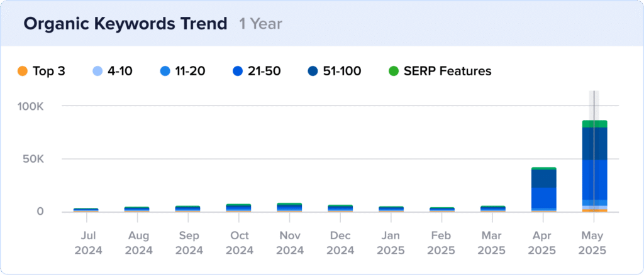Image resolution: width=644 pixels, height=275 pixels.
Task: Click the 1 Year period label
Action: click(261, 24)
